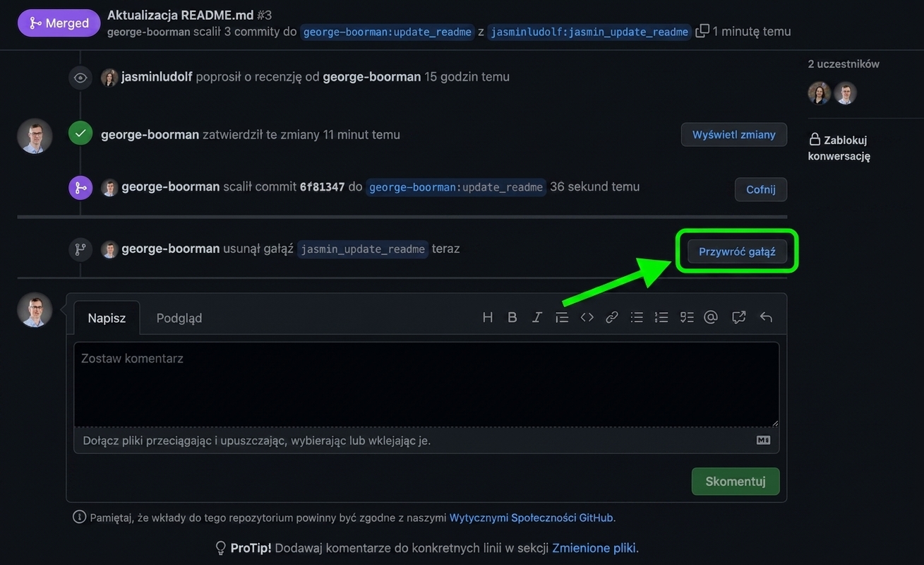Click the jasmin_update_readme deleted branch label
The height and width of the screenshot is (565, 924).
[363, 249]
